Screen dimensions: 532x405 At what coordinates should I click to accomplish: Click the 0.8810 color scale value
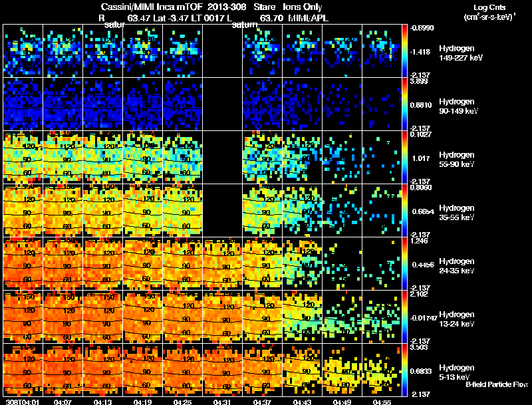420,105
